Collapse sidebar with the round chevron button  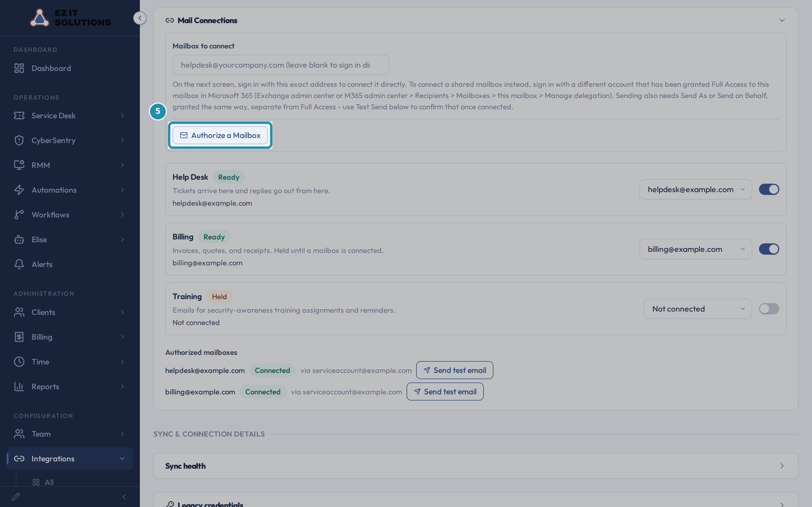pyautogui.click(x=140, y=18)
